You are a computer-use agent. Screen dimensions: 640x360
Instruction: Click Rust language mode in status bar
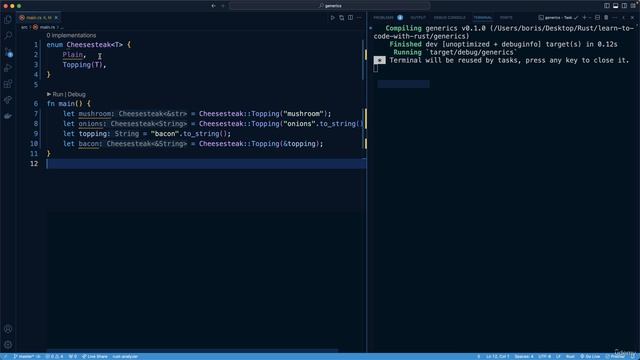(x=570, y=356)
